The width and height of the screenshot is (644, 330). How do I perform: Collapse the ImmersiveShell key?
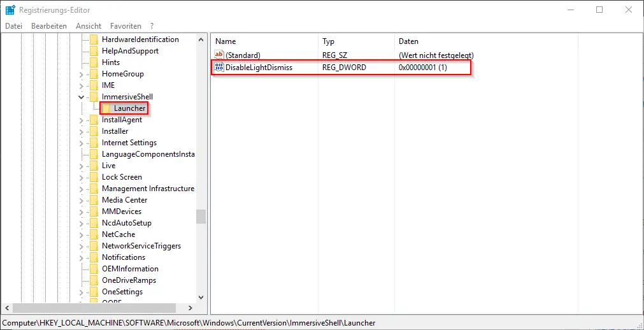tap(82, 97)
